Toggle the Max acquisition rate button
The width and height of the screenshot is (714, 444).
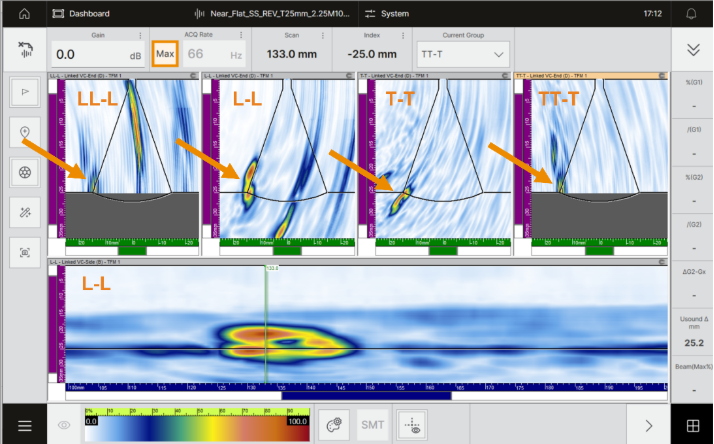164,54
